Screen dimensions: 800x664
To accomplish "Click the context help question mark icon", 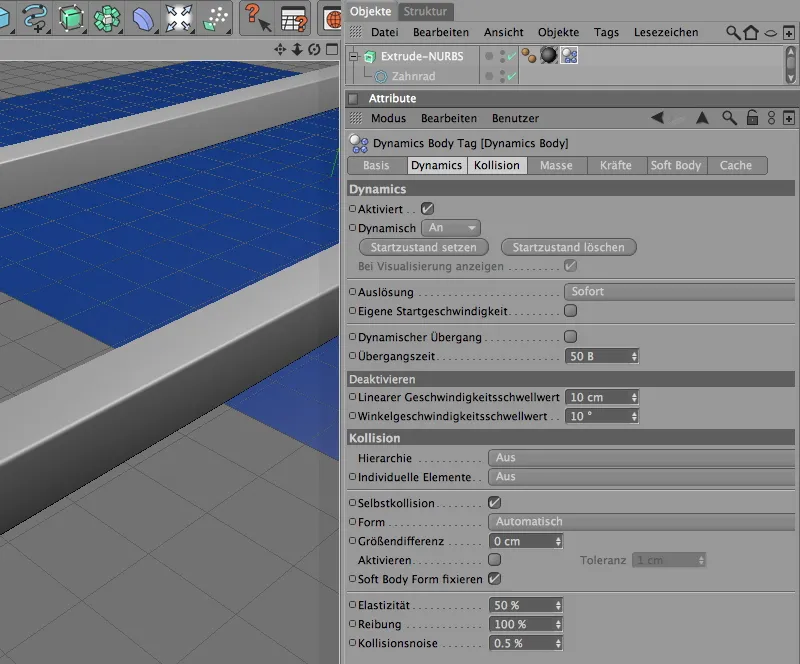I will click(256, 17).
